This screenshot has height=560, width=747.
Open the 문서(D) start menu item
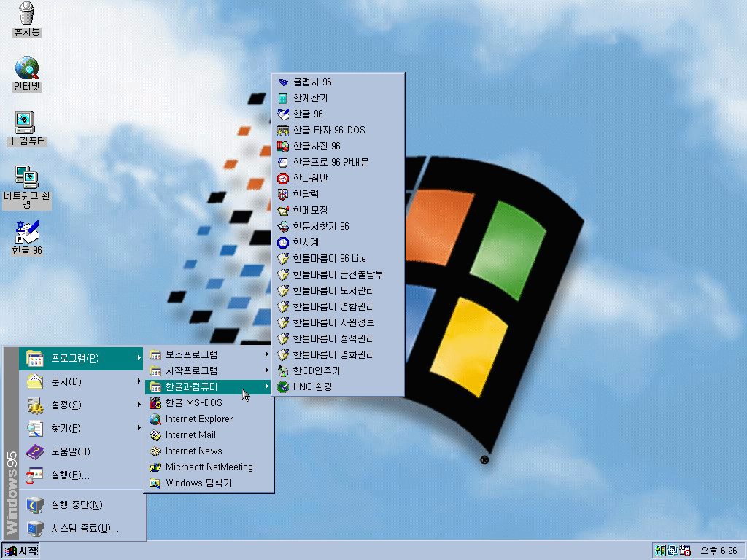[x=82, y=381]
